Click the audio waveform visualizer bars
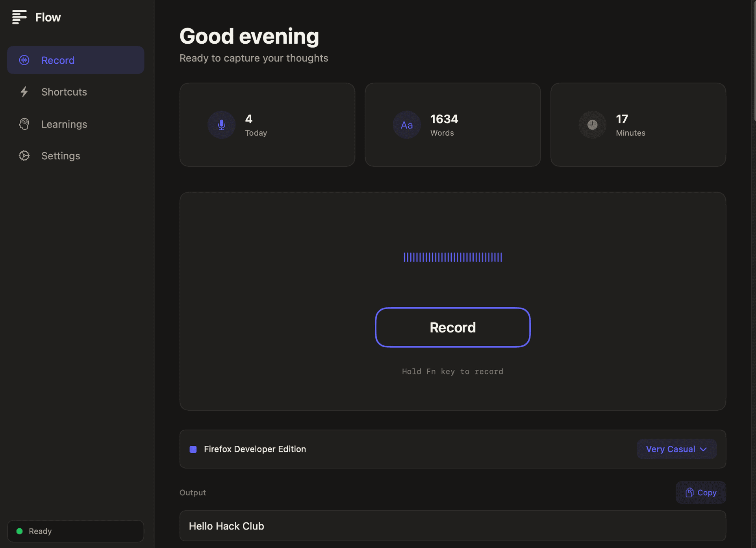Screen dimensions: 756x548 (x=452, y=257)
